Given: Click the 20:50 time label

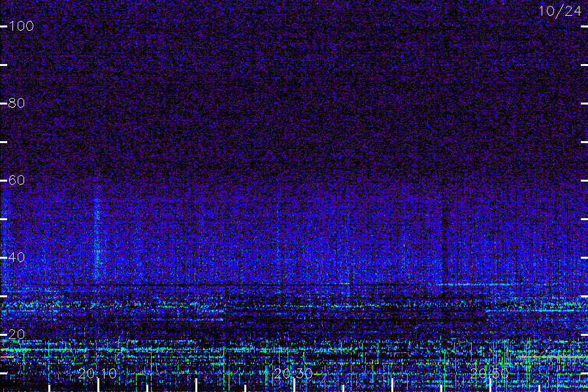Looking at the screenshot, I should click(x=489, y=374).
